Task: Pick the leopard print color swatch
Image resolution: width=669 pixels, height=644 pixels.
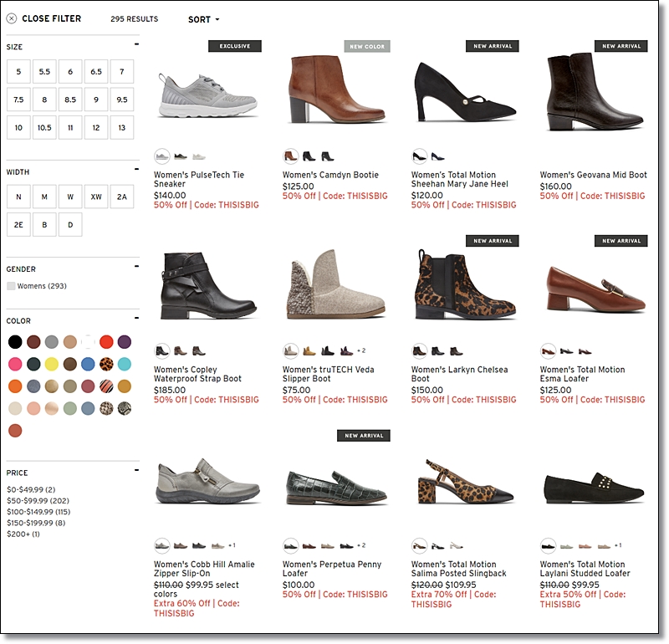Action: (106, 364)
